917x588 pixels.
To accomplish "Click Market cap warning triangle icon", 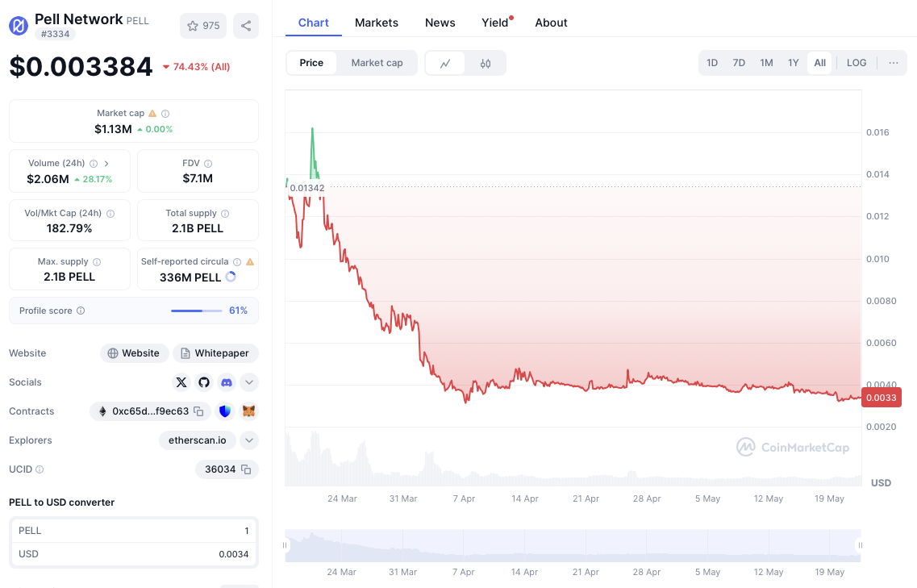I will click(x=152, y=114).
